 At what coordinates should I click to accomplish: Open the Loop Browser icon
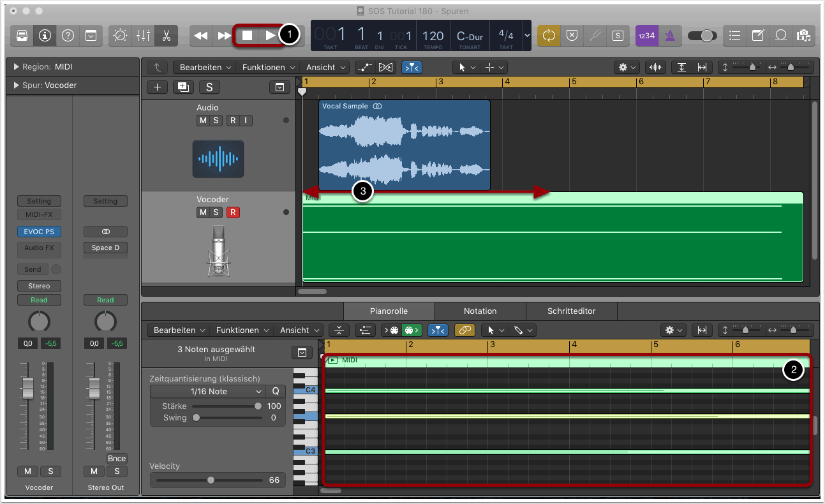pyautogui.click(x=780, y=36)
